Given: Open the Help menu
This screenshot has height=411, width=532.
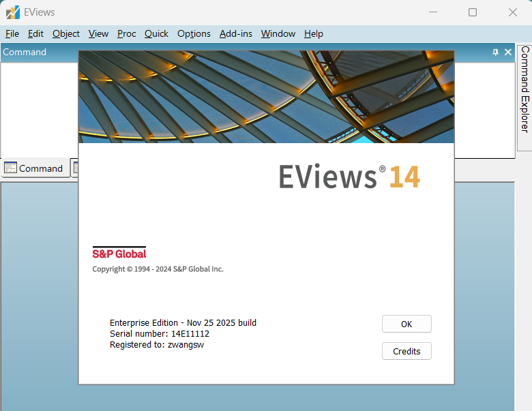Looking at the screenshot, I should pyautogui.click(x=314, y=33).
